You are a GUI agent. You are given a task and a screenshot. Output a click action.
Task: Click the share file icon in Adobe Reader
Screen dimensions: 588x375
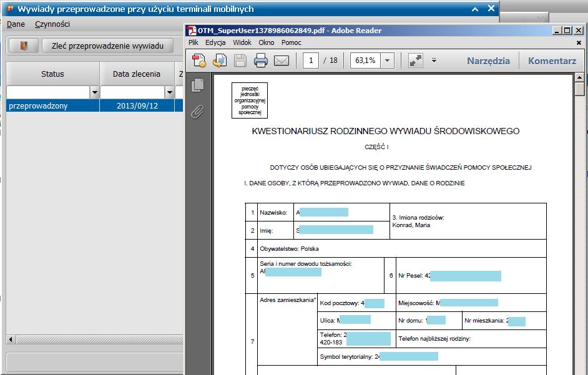(219, 61)
